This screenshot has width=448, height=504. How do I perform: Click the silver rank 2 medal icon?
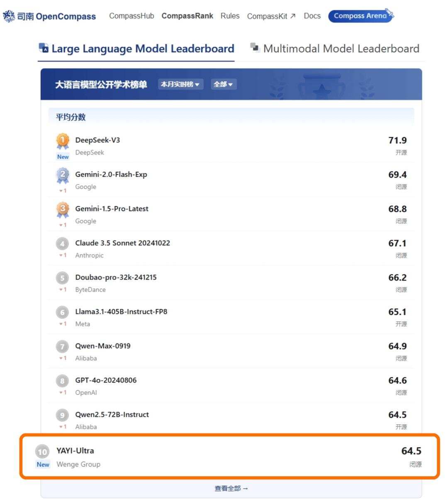click(63, 176)
